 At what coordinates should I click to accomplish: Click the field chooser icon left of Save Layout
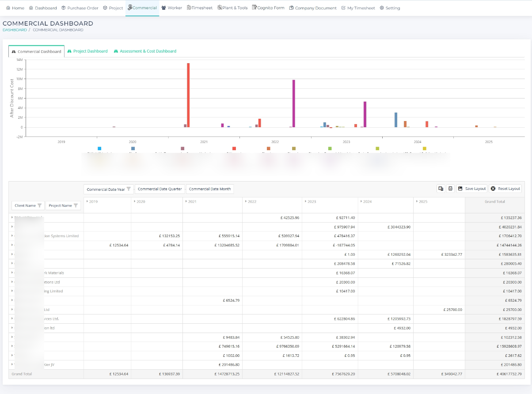coord(441,189)
